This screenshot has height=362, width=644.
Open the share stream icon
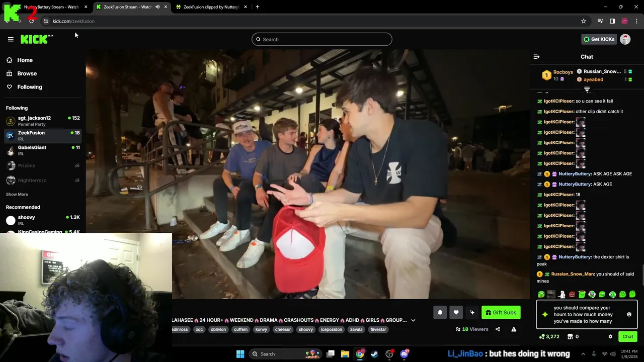pos(498,329)
